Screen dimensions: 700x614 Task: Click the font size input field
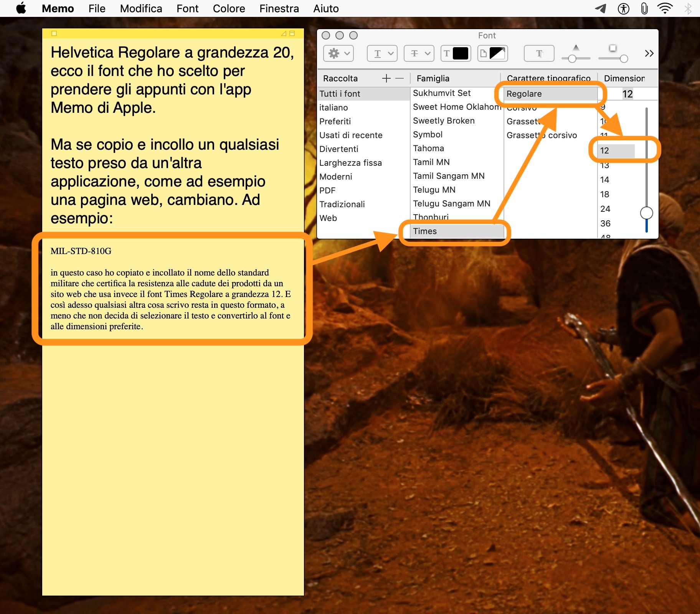click(x=627, y=94)
